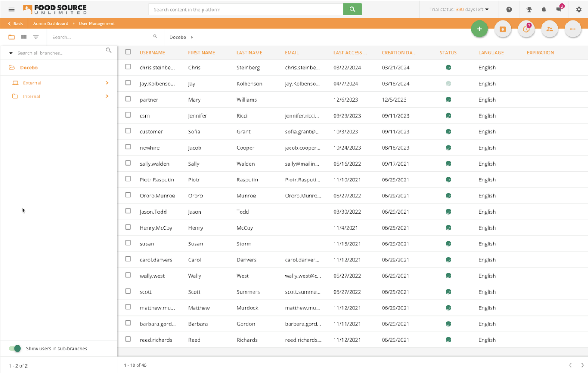Expand the Internal branch chevron
This screenshot has height=373, width=588.
(x=107, y=96)
